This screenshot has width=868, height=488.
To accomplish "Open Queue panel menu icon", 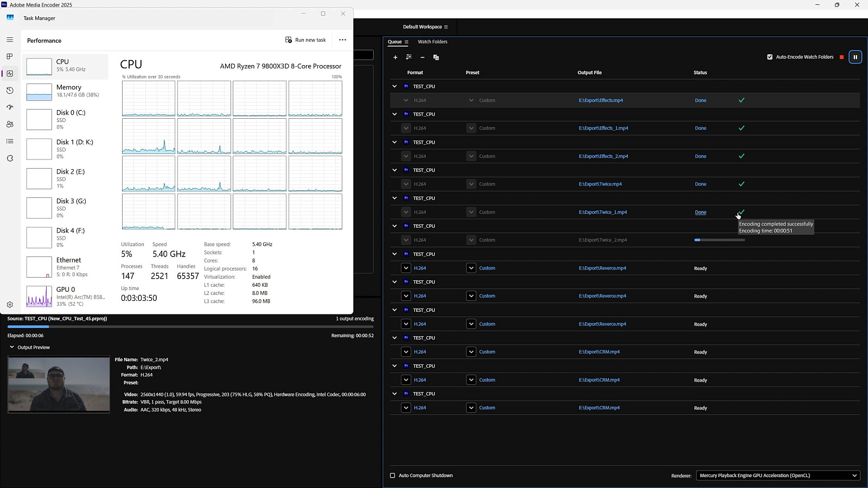I will pyautogui.click(x=406, y=42).
